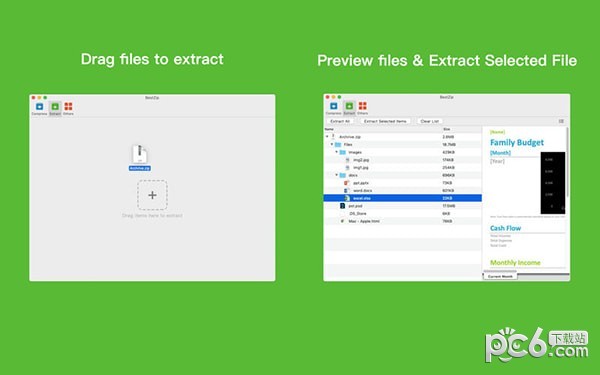
Task: Collapse the images folder
Action: click(337, 152)
